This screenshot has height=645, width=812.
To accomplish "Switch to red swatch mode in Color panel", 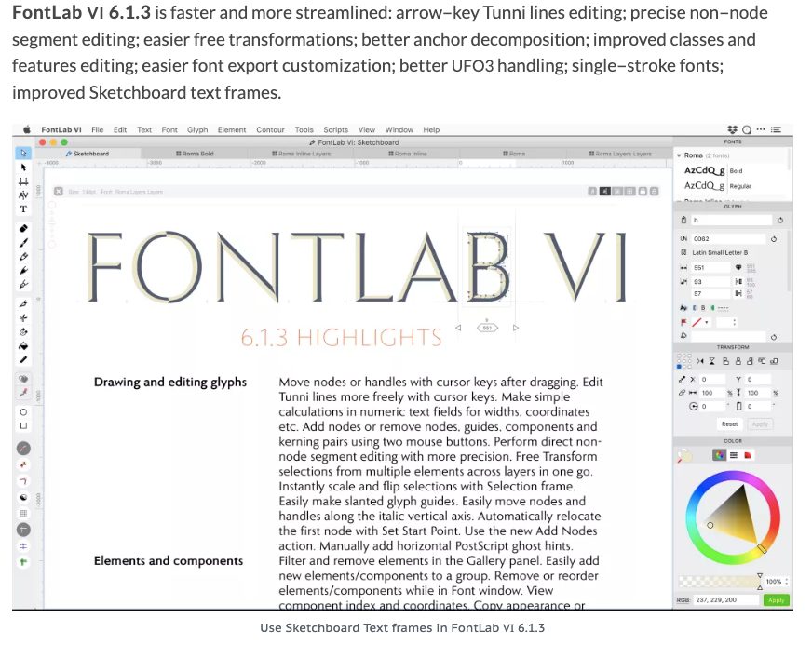I will point(747,455).
